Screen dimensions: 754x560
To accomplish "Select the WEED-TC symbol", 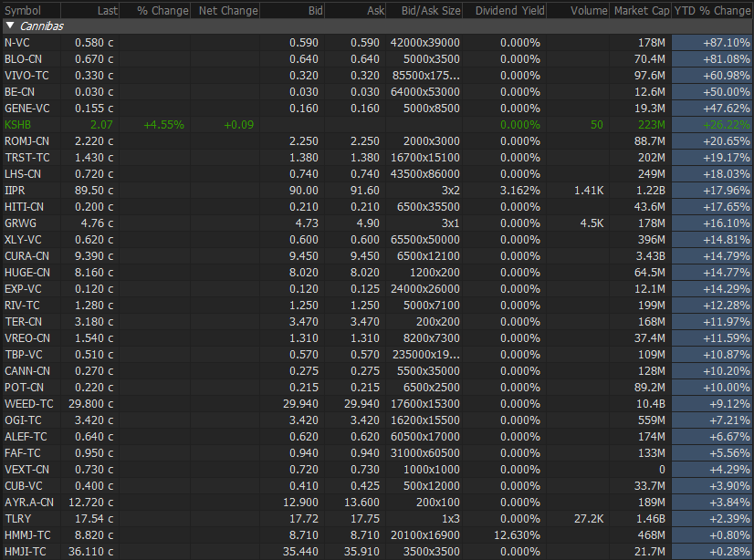I will 29,403.
